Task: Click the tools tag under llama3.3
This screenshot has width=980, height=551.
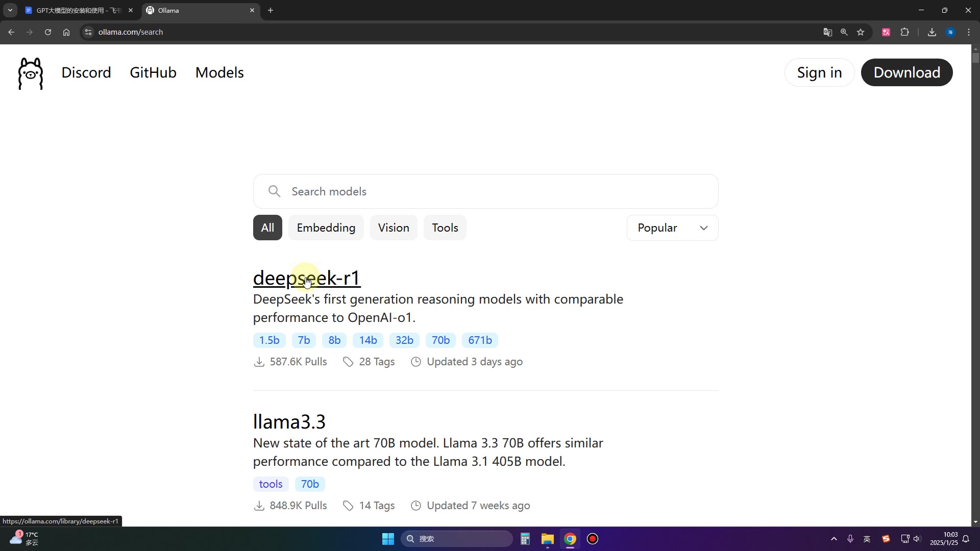Action: click(x=271, y=484)
